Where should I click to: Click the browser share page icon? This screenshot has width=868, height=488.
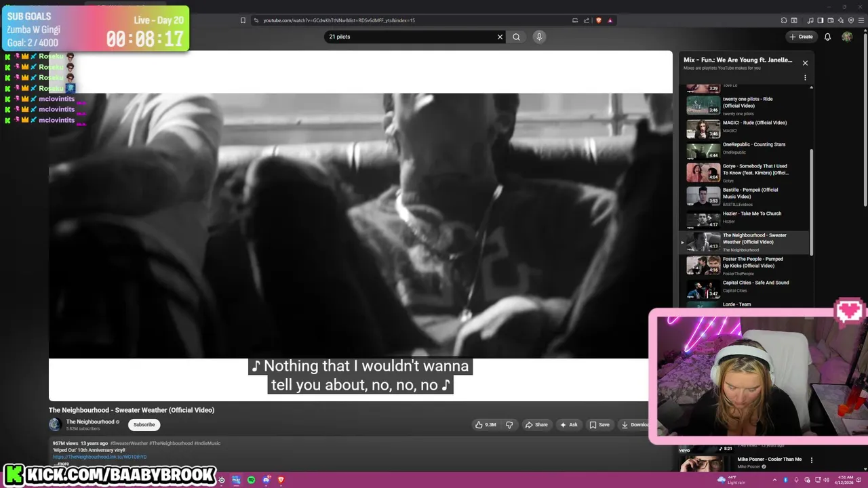pos(587,20)
